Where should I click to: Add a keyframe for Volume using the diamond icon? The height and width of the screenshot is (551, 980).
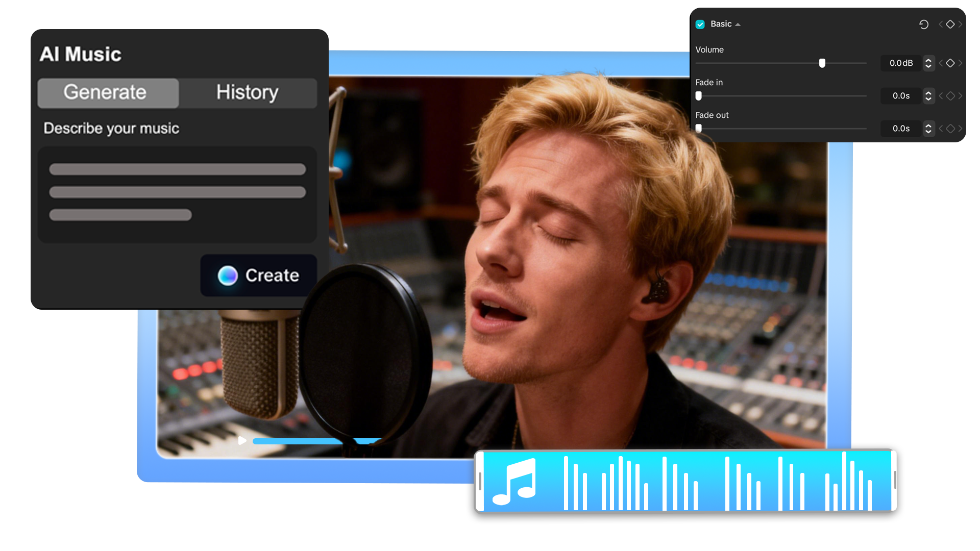pyautogui.click(x=950, y=63)
